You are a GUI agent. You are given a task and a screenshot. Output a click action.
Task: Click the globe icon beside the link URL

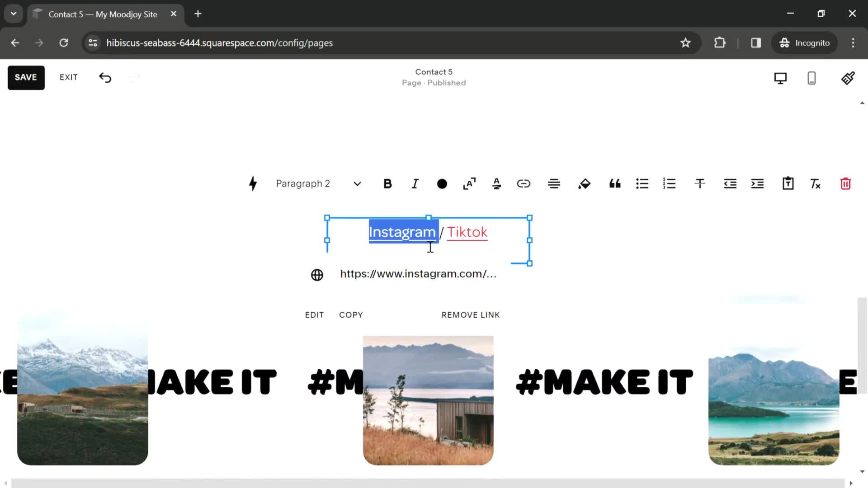(x=317, y=275)
